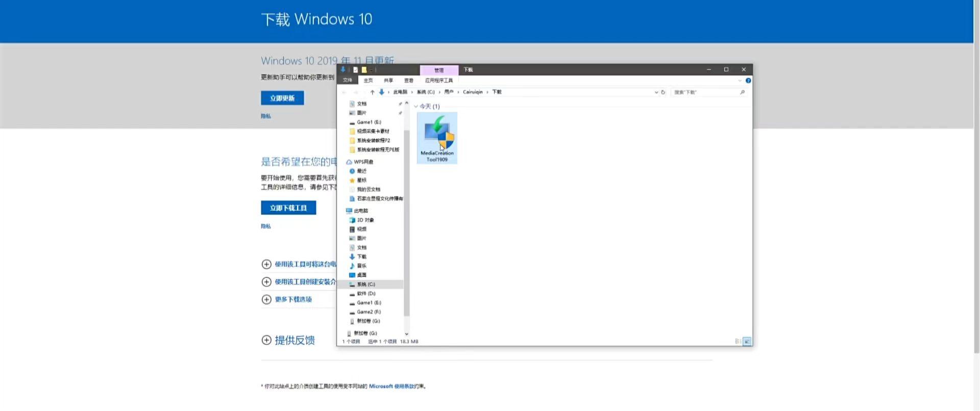Screen dimensions: 980x411
Task: Open 最近 under WPS网盘
Action: point(361,171)
